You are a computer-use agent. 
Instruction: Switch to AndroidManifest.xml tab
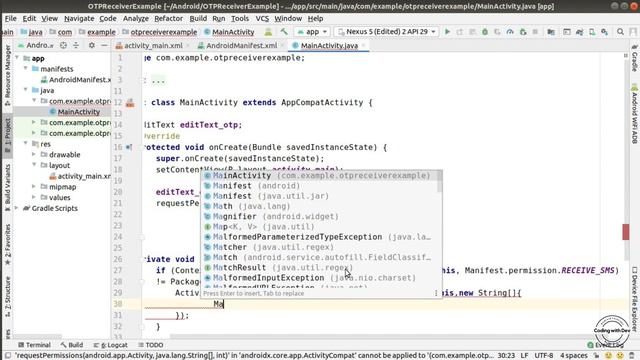(241, 45)
